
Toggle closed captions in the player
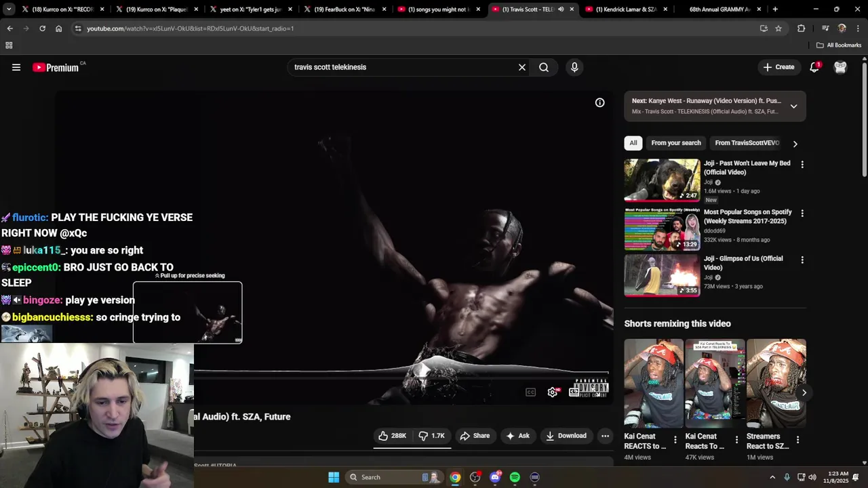[531, 392]
